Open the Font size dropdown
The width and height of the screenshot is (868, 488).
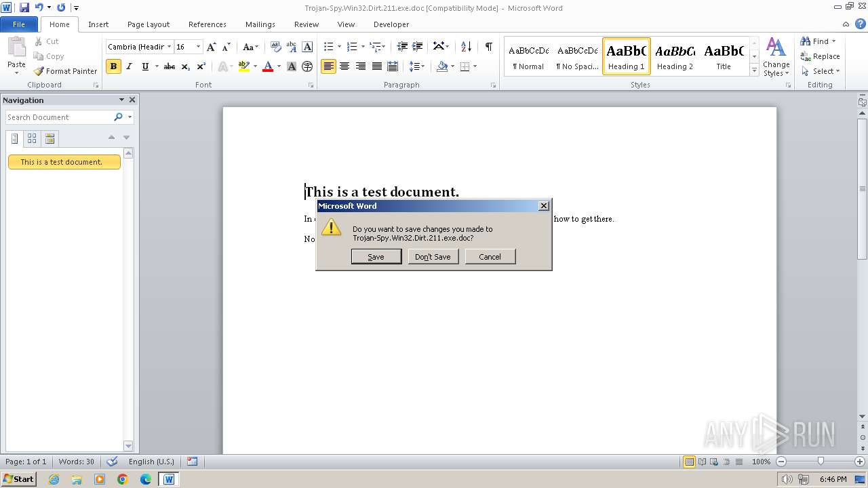pyautogui.click(x=198, y=47)
